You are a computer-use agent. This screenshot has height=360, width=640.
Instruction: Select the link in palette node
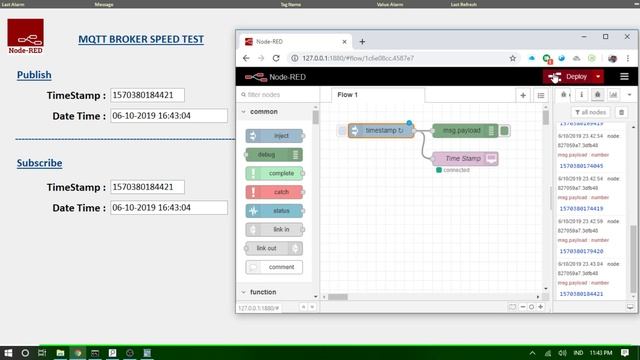tap(274, 229)
